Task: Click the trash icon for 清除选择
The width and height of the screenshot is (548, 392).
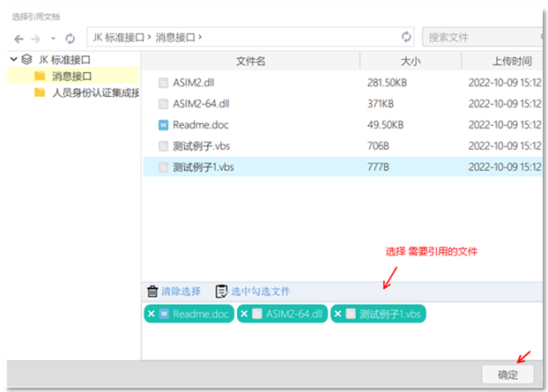Action: [x=152, y=291]
